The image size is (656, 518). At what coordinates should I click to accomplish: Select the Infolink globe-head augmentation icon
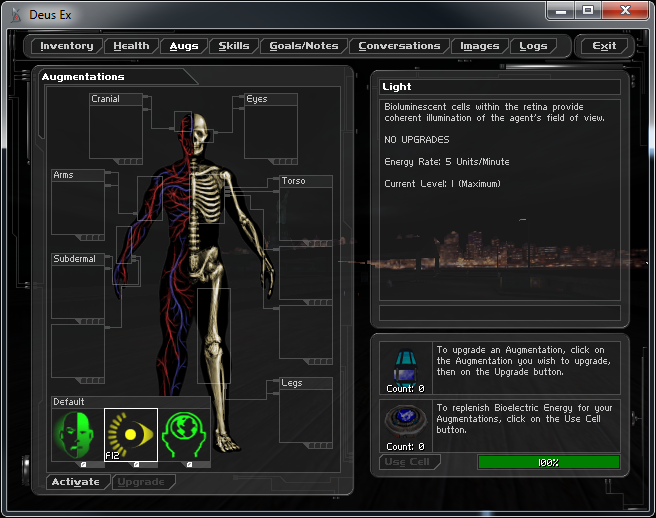185,435
